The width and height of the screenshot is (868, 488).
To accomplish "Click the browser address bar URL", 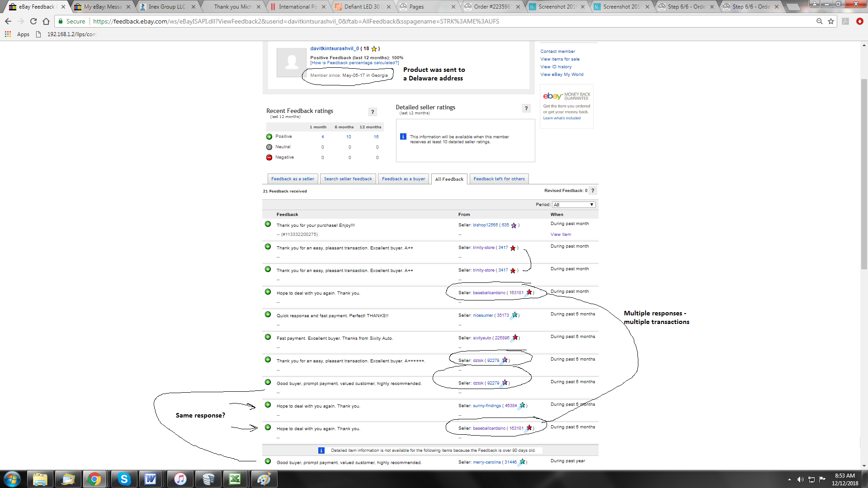I will (296, 21).
